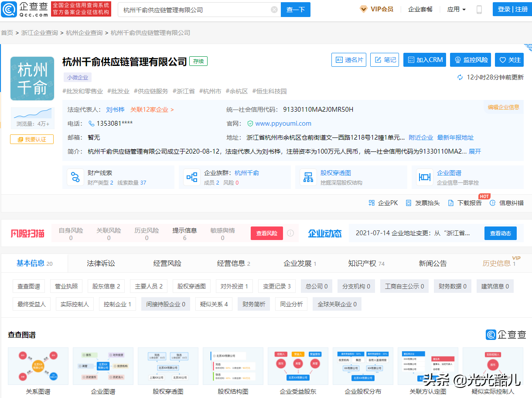Click the 查一下 search button

pyautogui.click(x=295, y=10)
